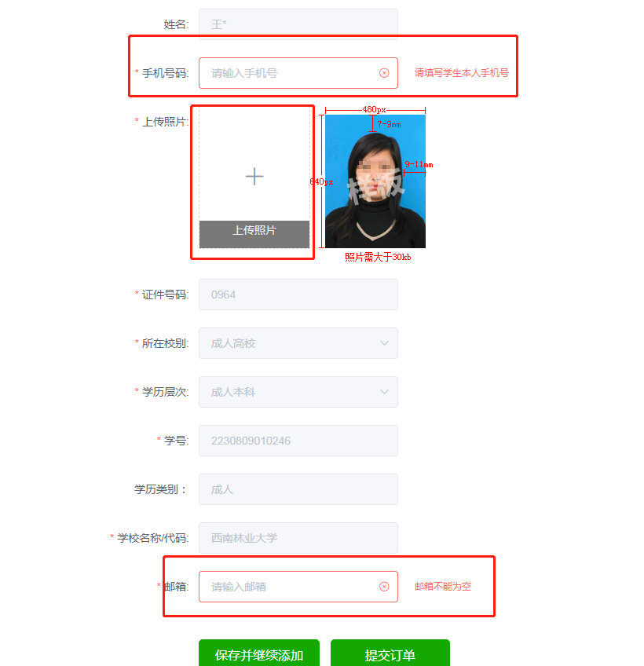Click the 证件号码 field showing 0964

point(298,295)
